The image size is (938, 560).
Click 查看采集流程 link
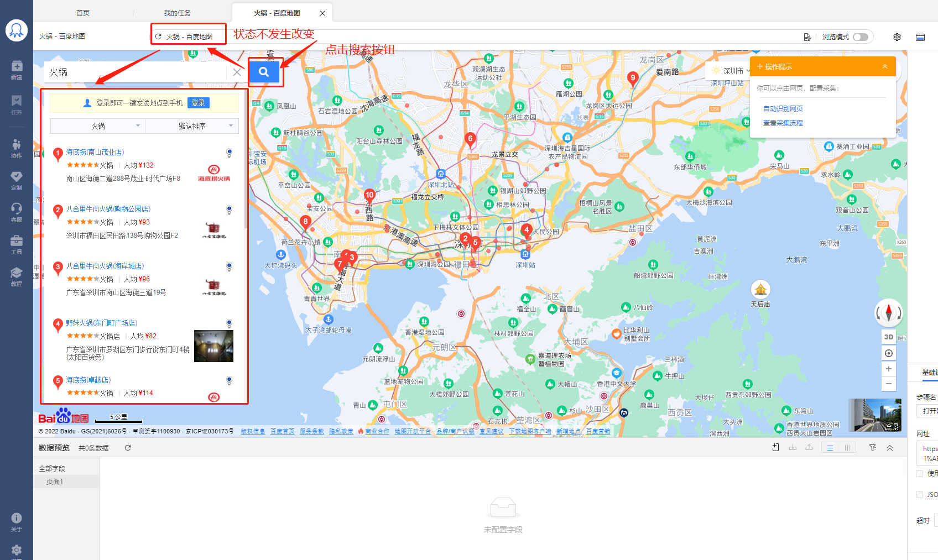click(x=783, y=123)
